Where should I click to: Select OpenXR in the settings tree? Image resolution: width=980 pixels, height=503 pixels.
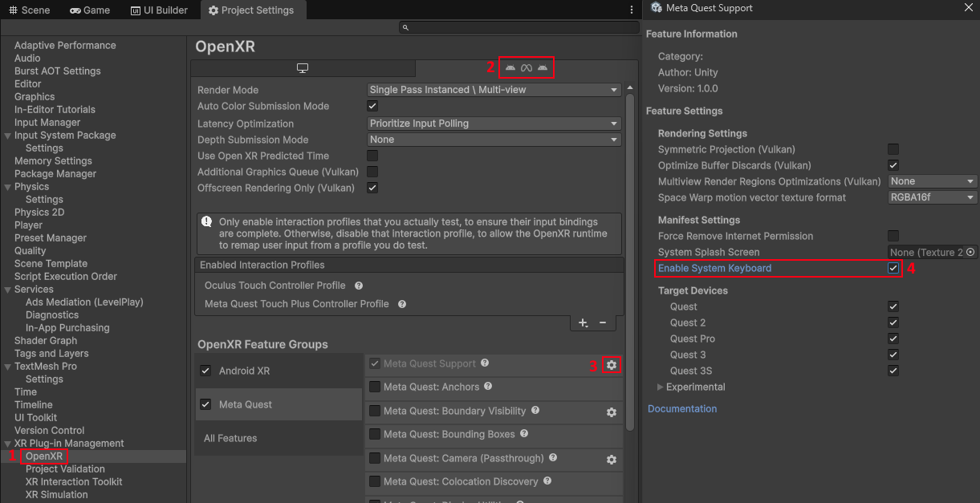point(44,456)
